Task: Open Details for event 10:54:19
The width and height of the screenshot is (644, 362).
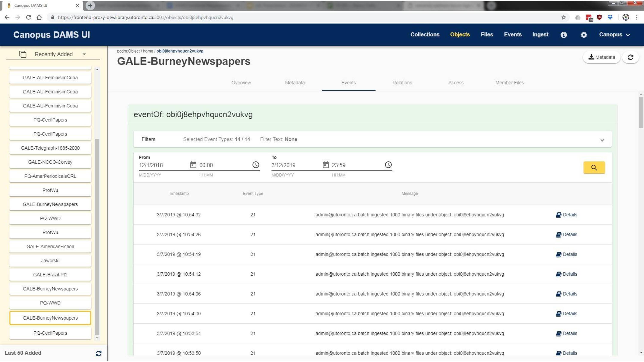Action: point(566,254)
